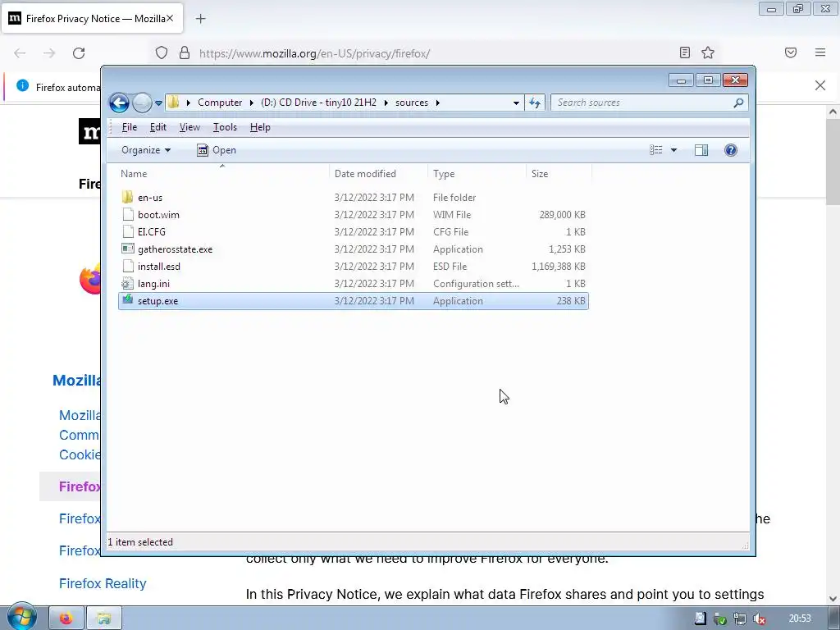This screenshot has width=840, height=630.
Task: Select the EI.CFG file icon
Action: tap(127, 231)
